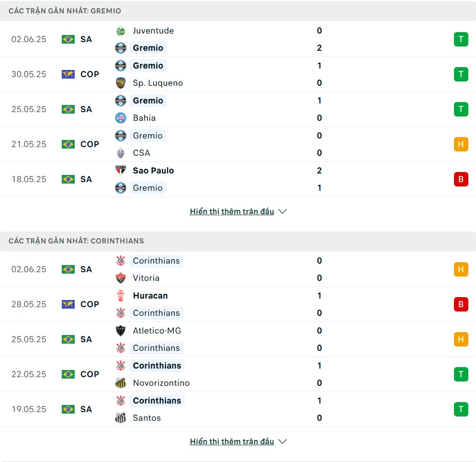
Task: Click world flag icon on 30.05.25 match
Action: [68, 74]
